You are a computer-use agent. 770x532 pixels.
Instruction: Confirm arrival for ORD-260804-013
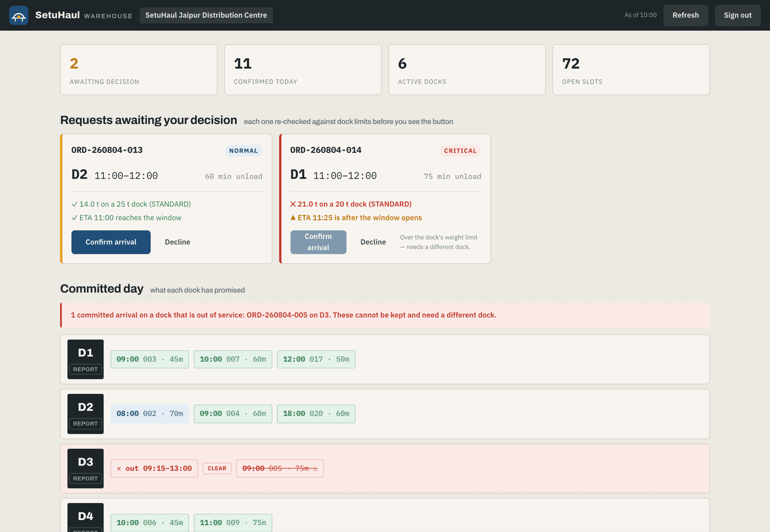point(111,242)
